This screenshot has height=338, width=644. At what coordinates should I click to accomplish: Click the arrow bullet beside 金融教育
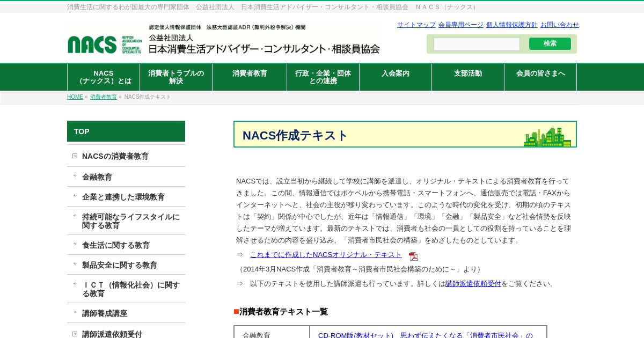coord(75,175)
